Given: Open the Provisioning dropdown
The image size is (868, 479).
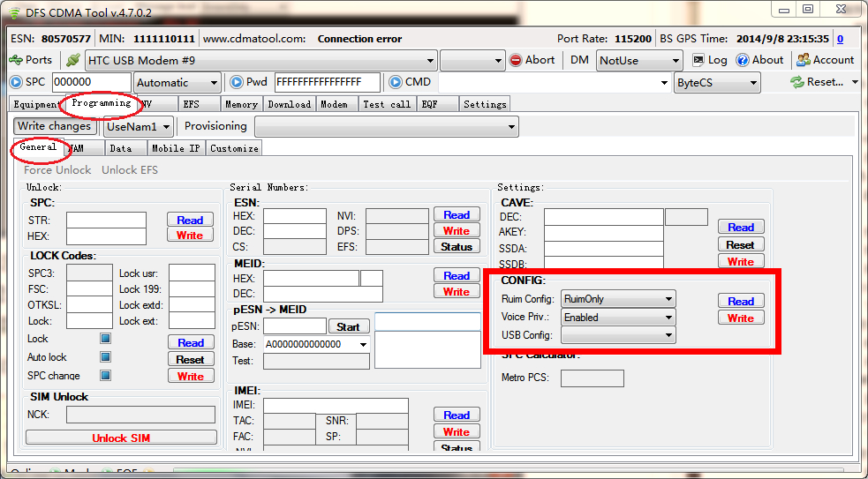Looking at the screenshot, I should click(387, 127).
